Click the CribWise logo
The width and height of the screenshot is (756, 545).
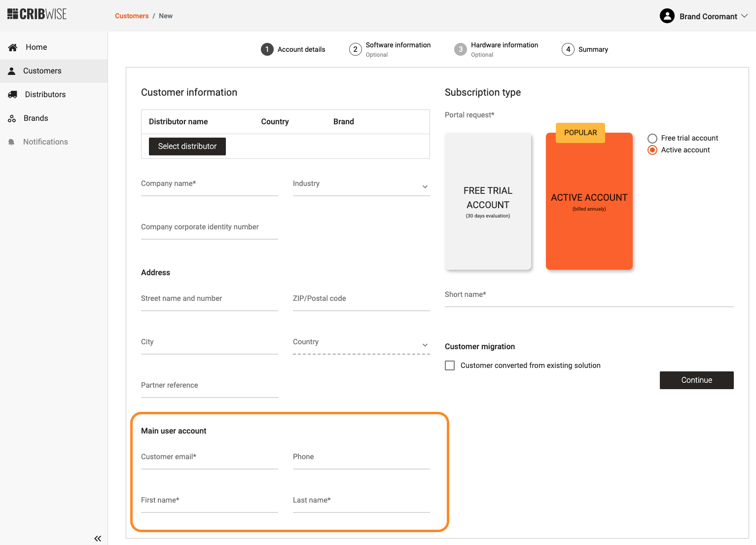click(37, 14)
